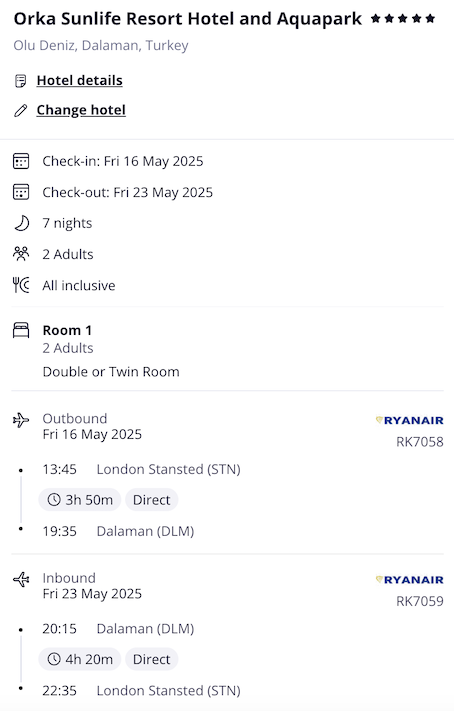Screen dimensions: 454x711
Task: Click the inbound Direct flight badge
Action: tap(151, 659)
